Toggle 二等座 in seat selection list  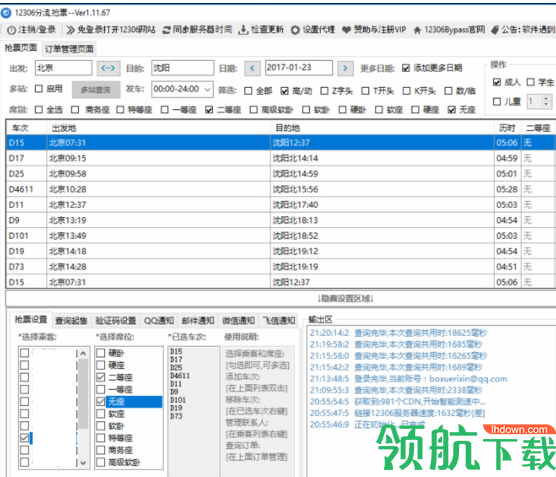tap(101, 377)
